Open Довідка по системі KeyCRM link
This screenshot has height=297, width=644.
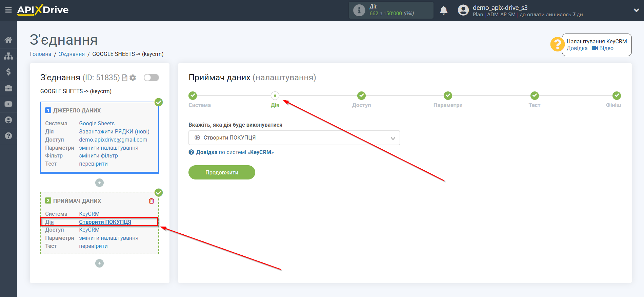click(231, 152)
